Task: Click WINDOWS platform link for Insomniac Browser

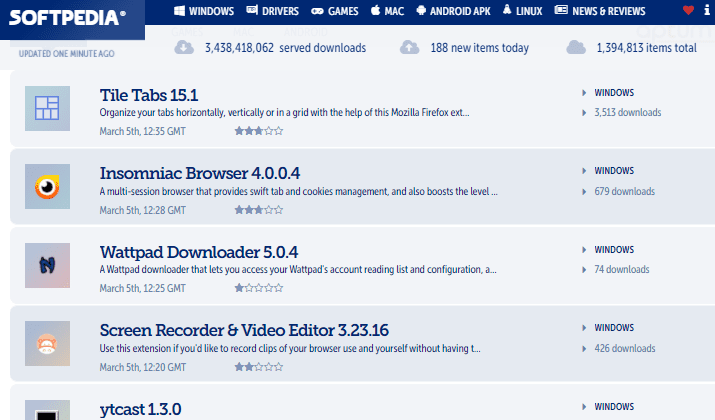Action: pos(614,171)
